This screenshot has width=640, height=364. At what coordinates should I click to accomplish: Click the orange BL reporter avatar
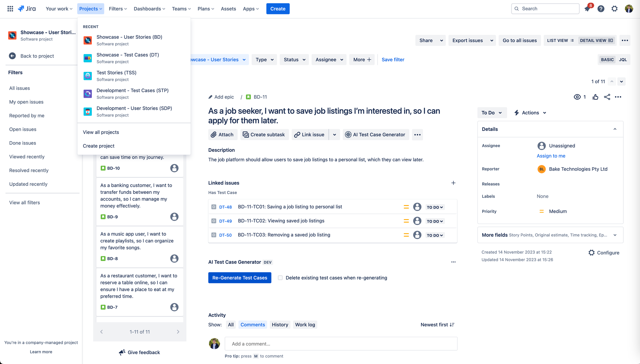click(541, 169)
